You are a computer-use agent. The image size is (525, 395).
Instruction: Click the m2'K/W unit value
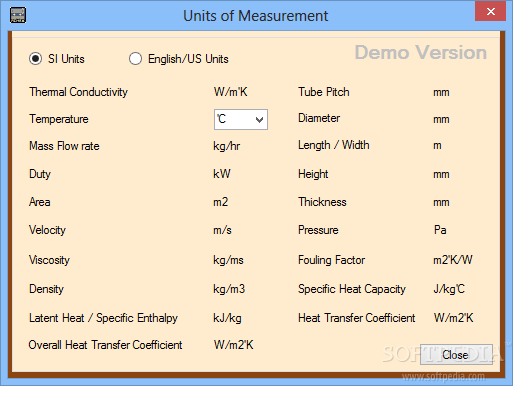click(x=453, y=260)
